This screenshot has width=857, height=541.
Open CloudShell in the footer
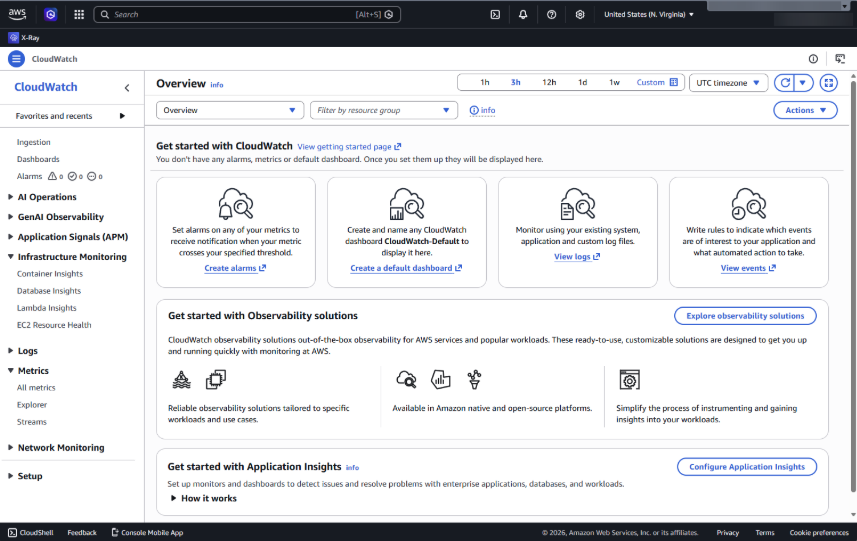31,532
